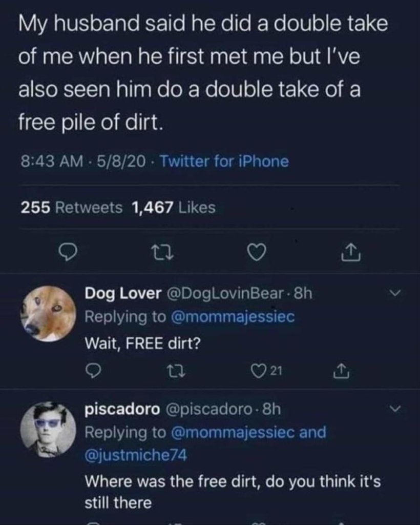Open Dog Lover's dog profile picture
Viewport: 420px width, 525px height.
tap(48, 314)
